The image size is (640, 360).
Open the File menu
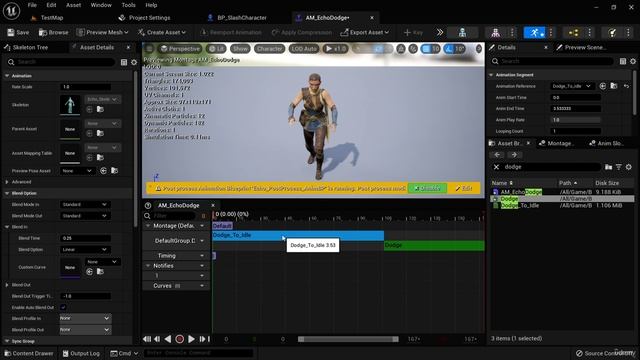(32, 5)
